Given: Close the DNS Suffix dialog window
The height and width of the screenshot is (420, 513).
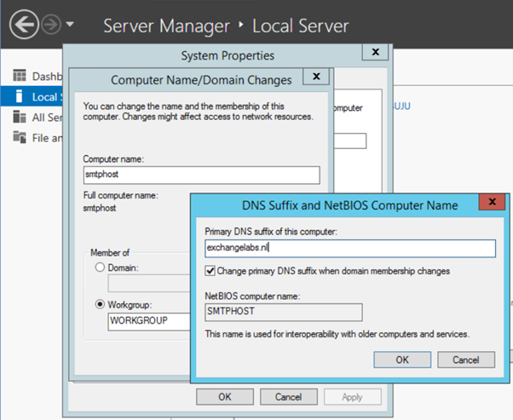Looking at the screenshot, I should coord(491,204).
